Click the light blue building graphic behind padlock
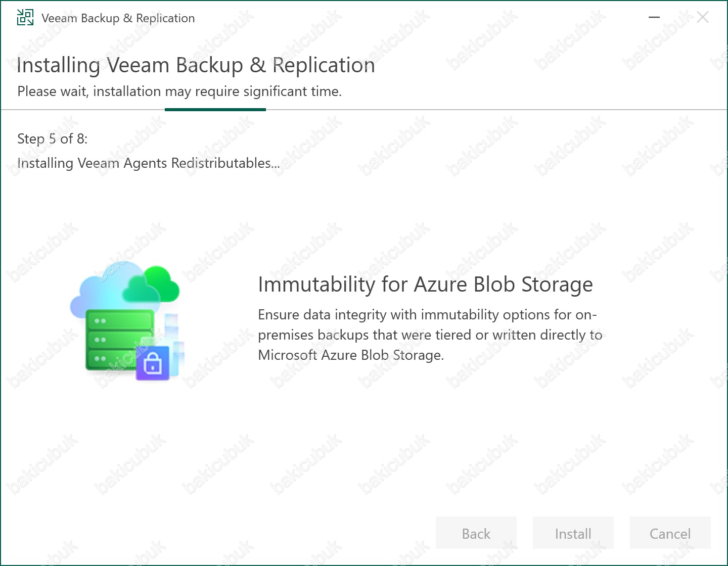The height and width of the screenshot is (566, 728). point(174,344)
